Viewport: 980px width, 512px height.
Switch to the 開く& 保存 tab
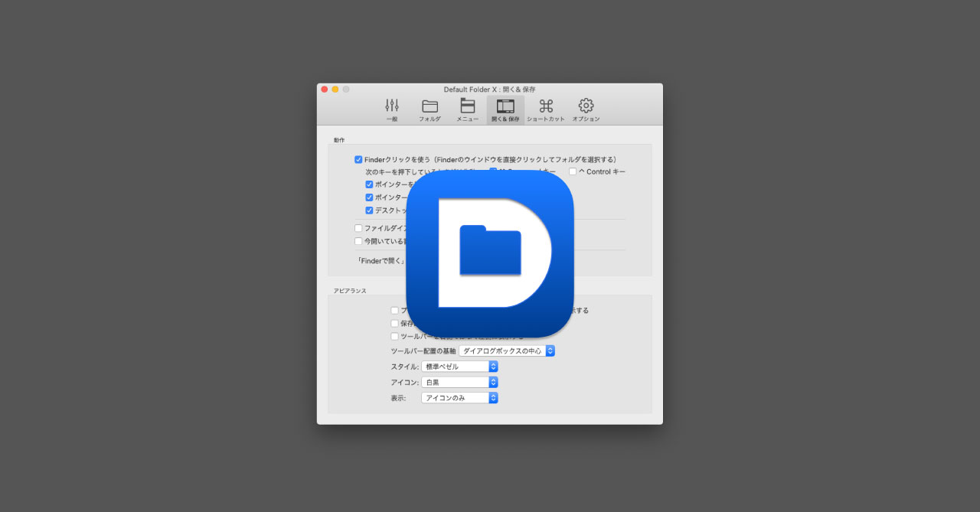click(505, 109)
